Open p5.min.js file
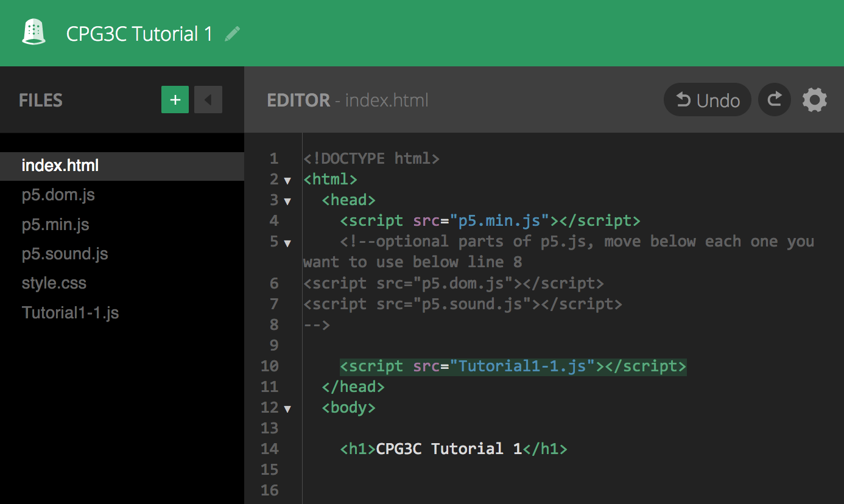 [55, 225]
